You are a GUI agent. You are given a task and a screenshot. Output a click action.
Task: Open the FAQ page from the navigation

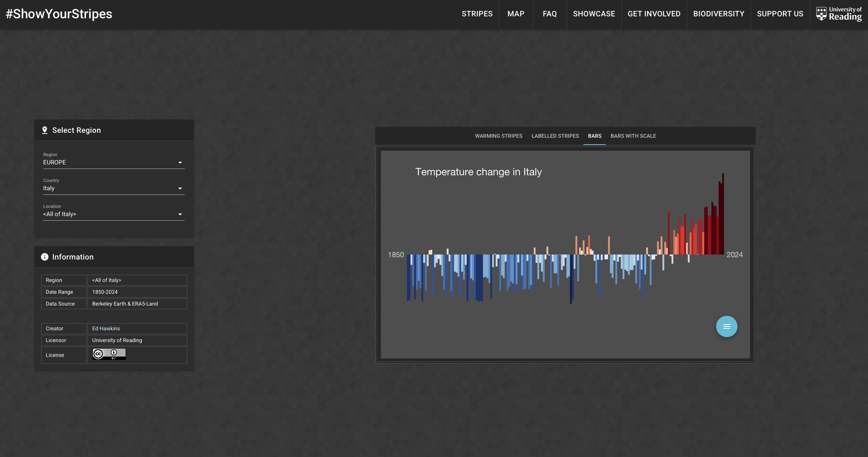(549, 14)
